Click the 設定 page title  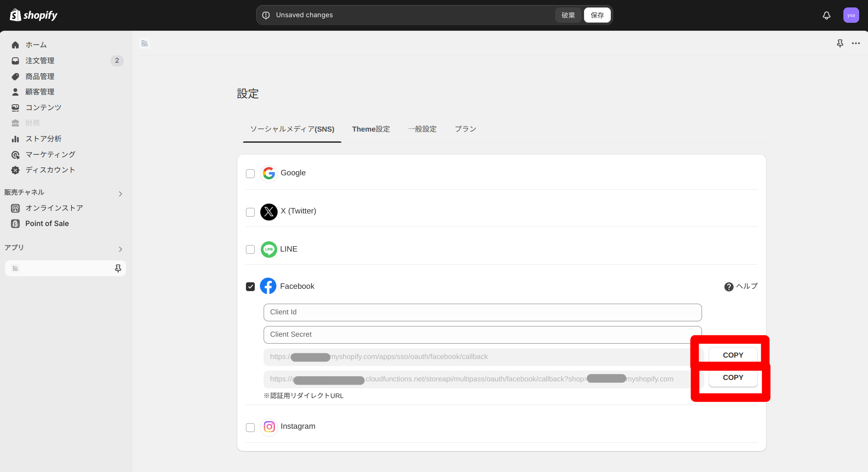pyautogui.click(x=248, y=94)
